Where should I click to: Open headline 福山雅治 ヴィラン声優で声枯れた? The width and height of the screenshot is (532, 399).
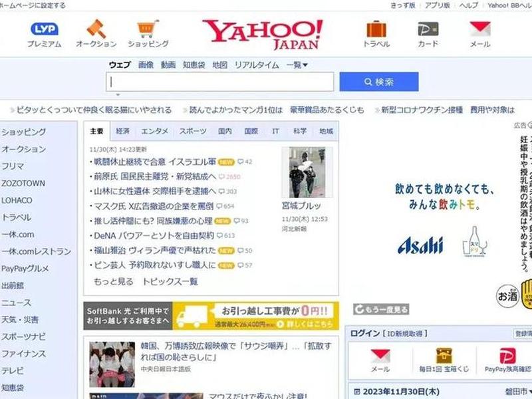click(x=155, y=251)
